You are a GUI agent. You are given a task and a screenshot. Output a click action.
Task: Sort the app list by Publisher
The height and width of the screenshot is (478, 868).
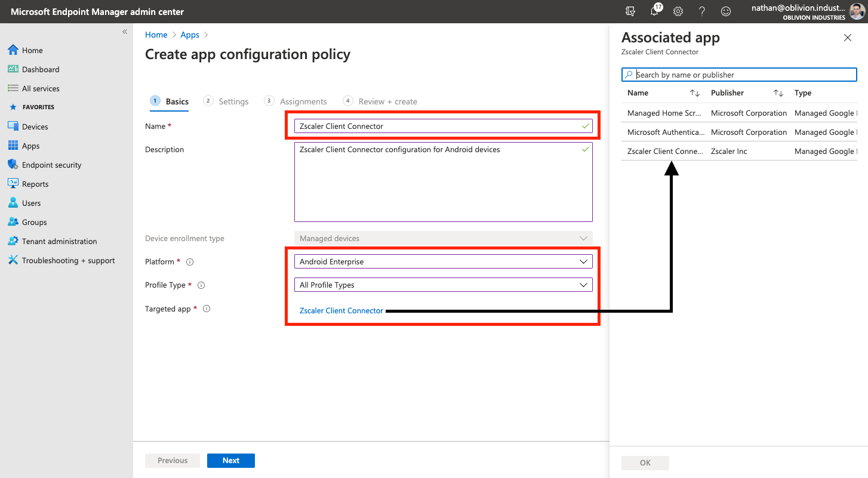[x=778, y=93]
